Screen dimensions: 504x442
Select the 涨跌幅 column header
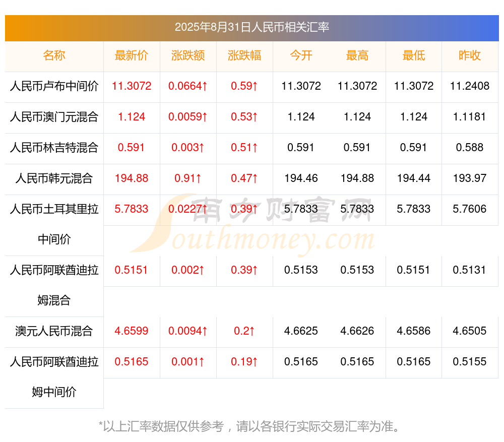point(244,55)
